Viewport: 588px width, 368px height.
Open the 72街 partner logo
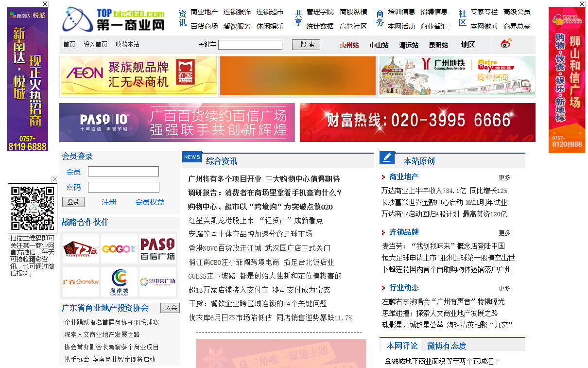[81, 249]
